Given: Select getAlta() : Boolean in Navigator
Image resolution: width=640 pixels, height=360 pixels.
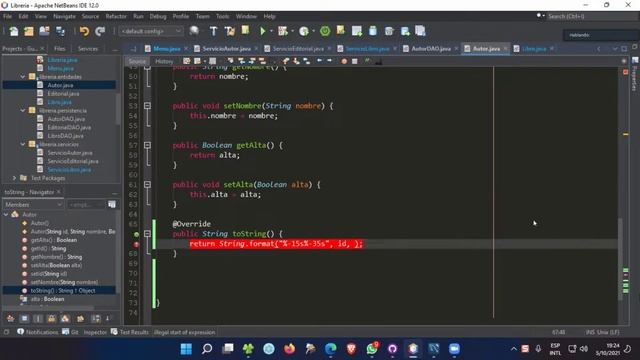Looking at the screenshot, I should [x=54, y=240].
